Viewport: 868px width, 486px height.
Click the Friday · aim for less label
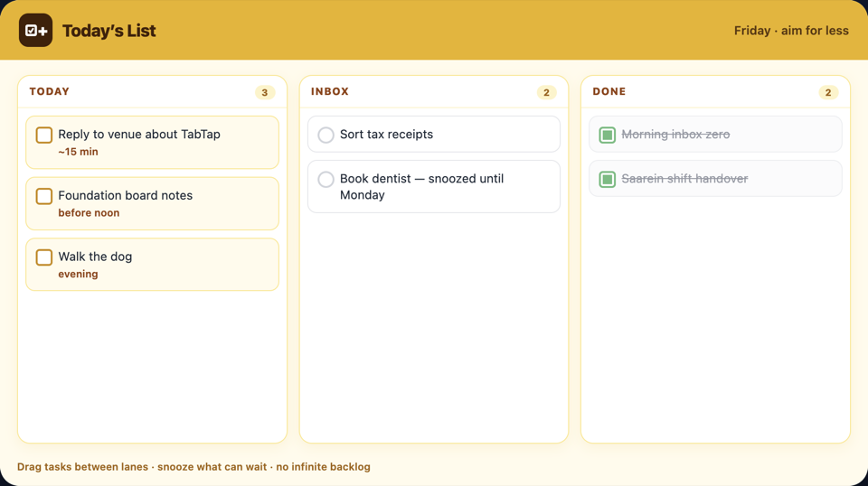pyautogui.click(x=791, y=31)
